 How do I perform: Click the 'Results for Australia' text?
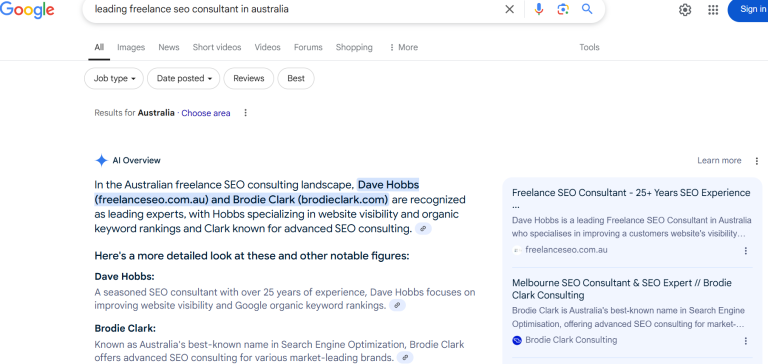pyautogui.click(x=134, y=113)
